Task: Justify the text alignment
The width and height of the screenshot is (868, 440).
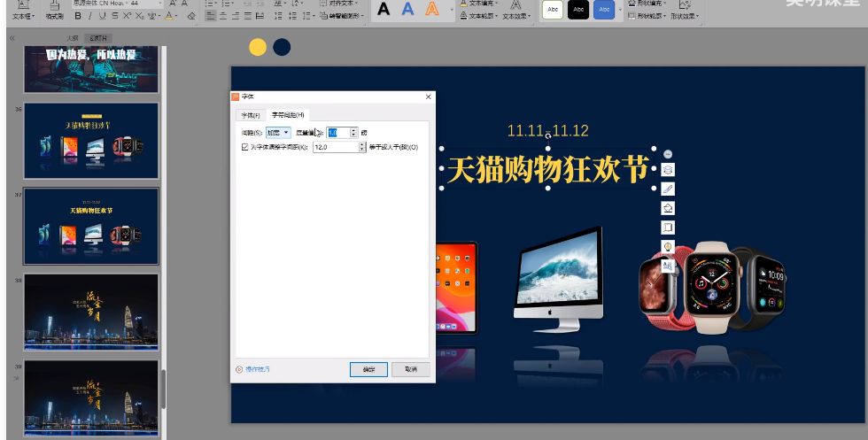Action: click(x=247, y=16)
